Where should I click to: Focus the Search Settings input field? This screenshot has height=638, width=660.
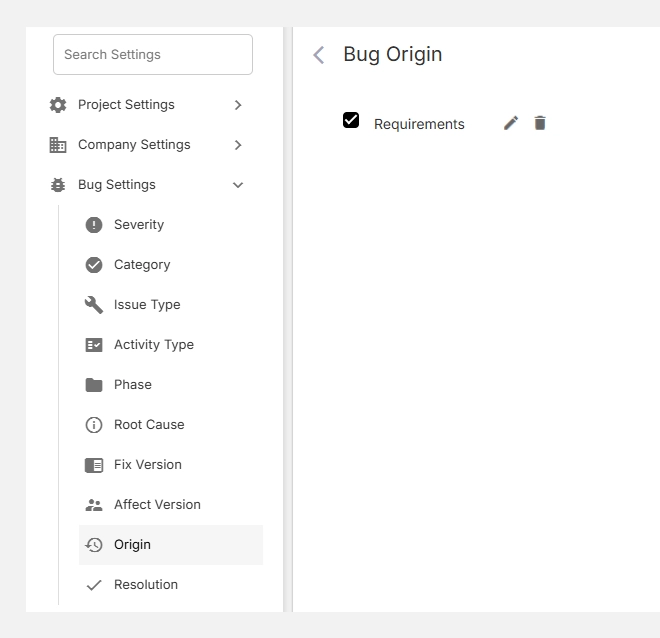point(153,55)
